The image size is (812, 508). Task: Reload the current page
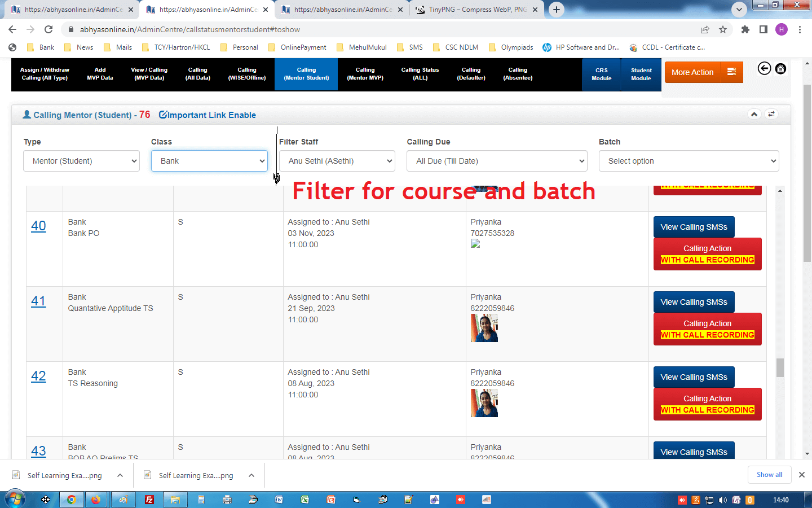(48, 29)
